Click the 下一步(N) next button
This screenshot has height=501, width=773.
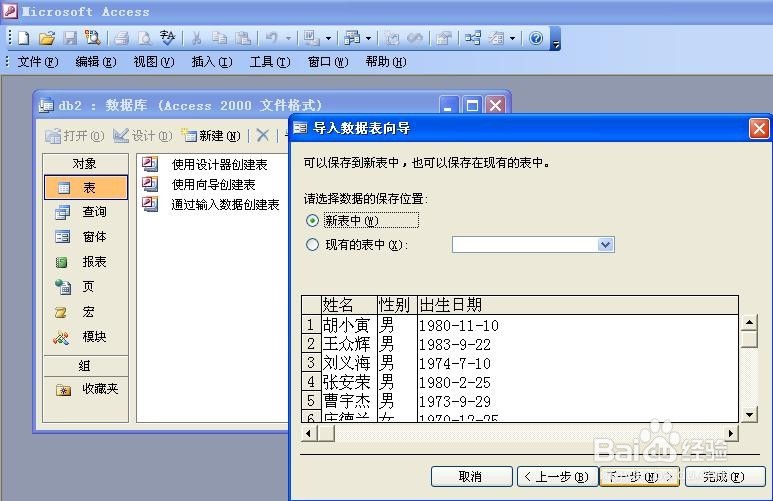click(x=639, y=477)
